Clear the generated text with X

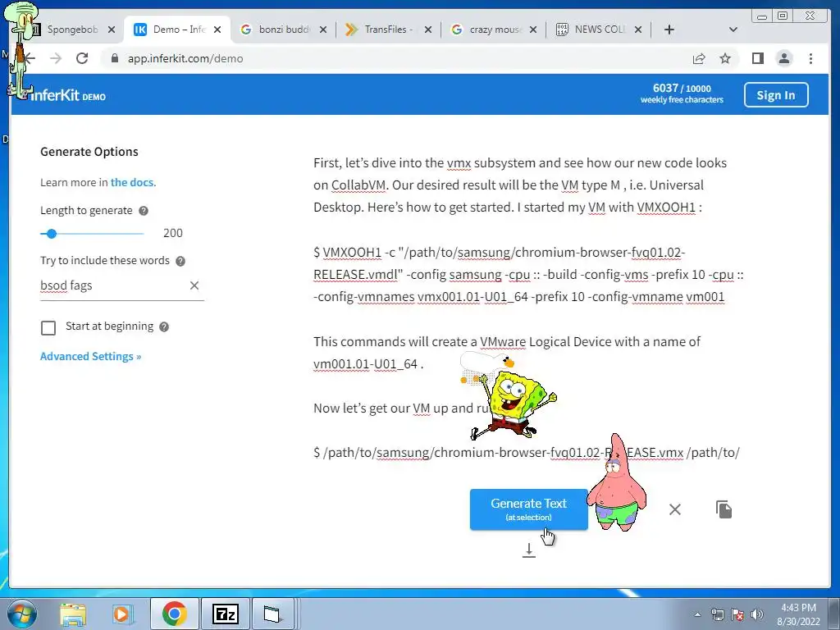[x=675, y=509]
